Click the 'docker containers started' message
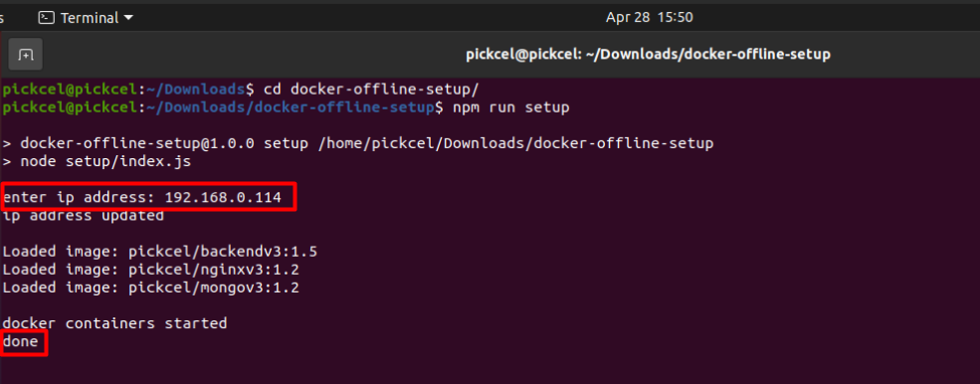The image size is (980, 384). (x=114, y=324)
